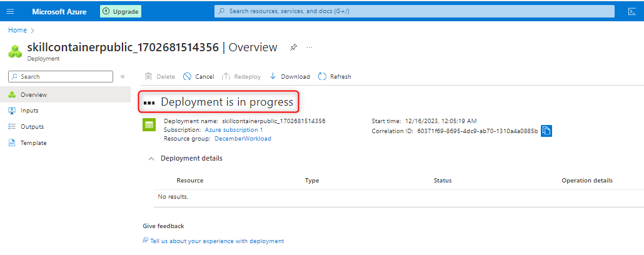Screen dimensions: 644x255
Task: Refresh the deployment overview
Action: 335,76
